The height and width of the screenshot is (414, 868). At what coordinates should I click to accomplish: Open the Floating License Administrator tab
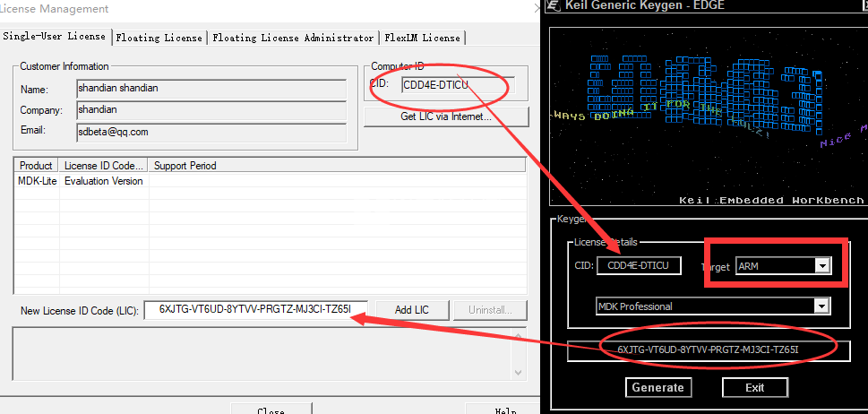click(x=293, y=38)
